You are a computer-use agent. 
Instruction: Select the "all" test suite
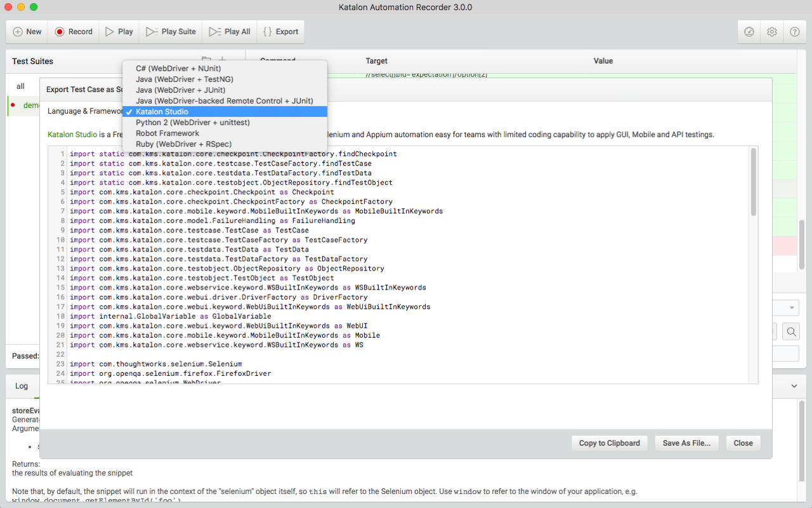tap(21, 86)
